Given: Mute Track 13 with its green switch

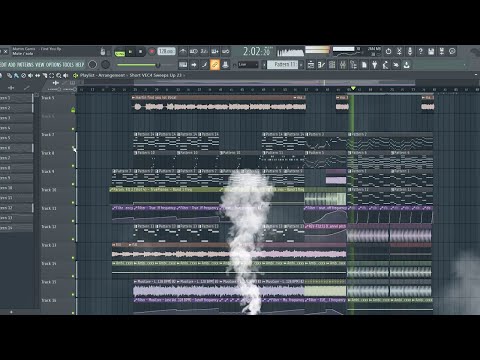Looking at the screenshot, I should (73, 258).
